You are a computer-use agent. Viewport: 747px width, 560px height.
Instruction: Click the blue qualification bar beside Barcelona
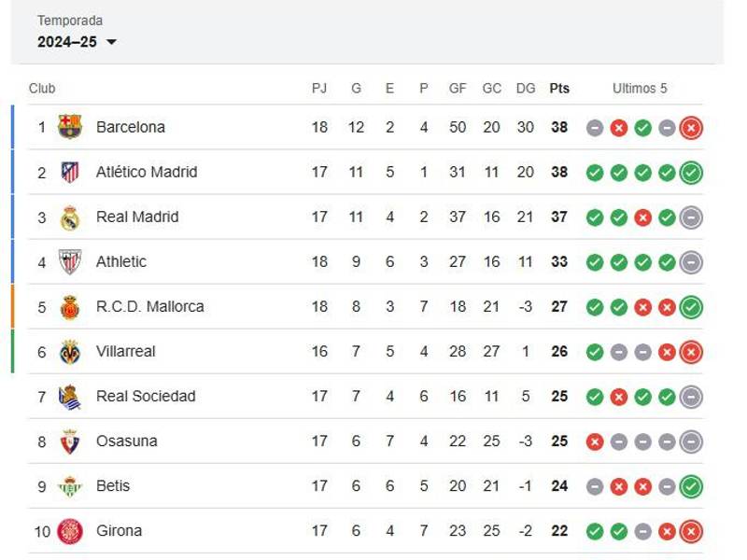[x=11, y=127]
